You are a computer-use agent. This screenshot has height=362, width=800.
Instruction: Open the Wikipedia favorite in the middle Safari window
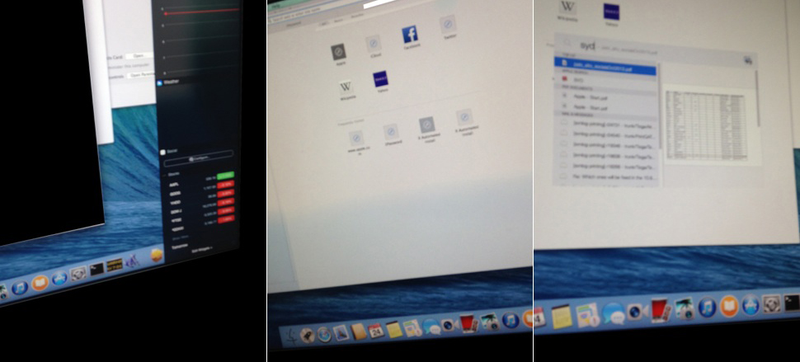345,87
